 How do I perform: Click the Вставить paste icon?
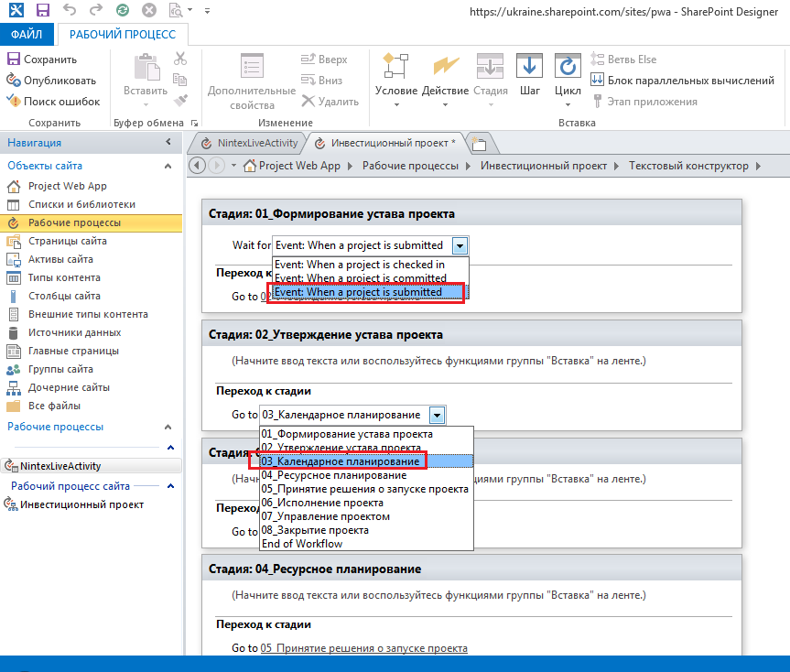(x=146, y=67)
